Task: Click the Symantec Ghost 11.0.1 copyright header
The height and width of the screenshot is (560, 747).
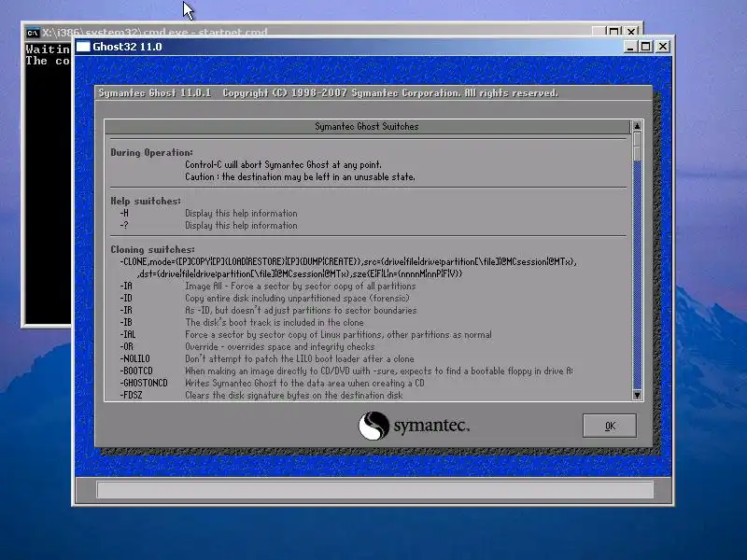Action: click(329, 92)
